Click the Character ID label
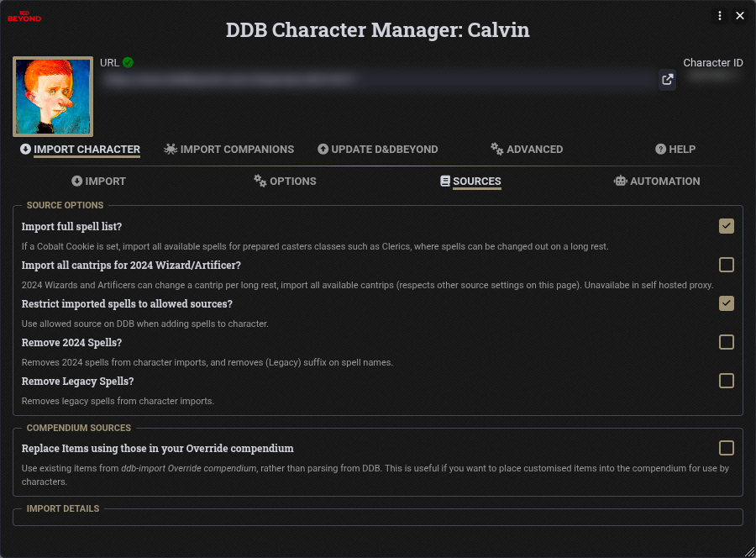Viewport: 756px width, 558px height. (x=713, y=63)
